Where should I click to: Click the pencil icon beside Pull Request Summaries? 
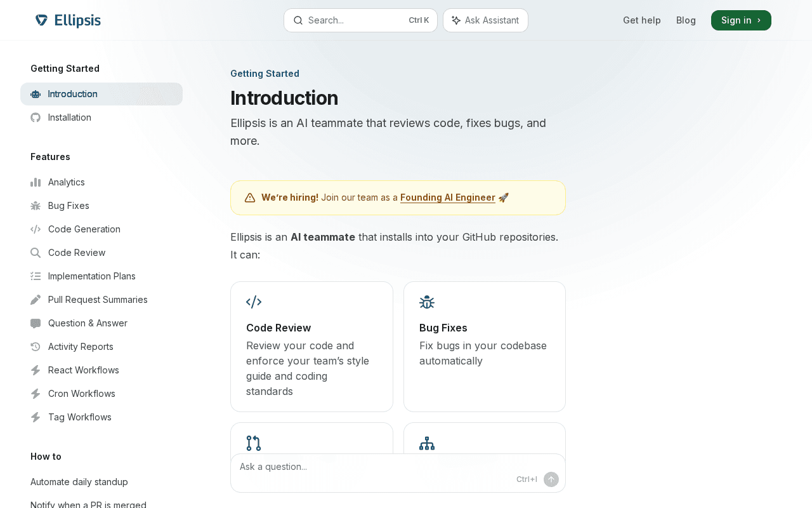[x=36, y=300]
